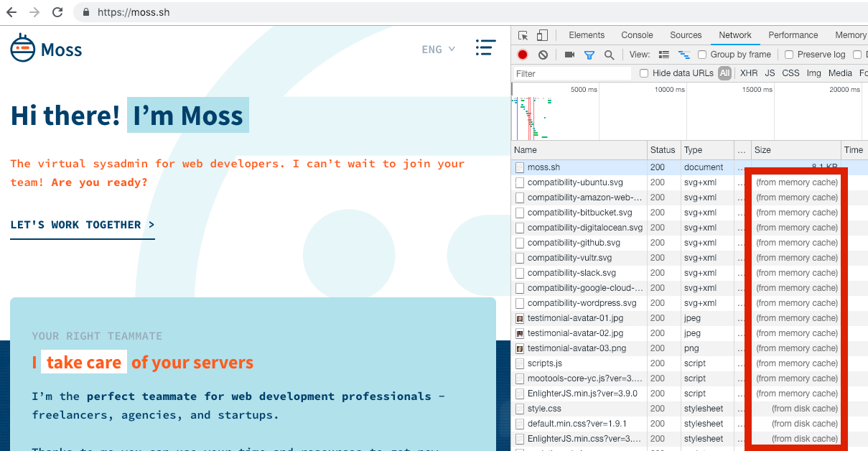This screenshot has width=868, height=451.
Task: Select the compatibility-slack.svg request
Action: (x=689, y=273)
